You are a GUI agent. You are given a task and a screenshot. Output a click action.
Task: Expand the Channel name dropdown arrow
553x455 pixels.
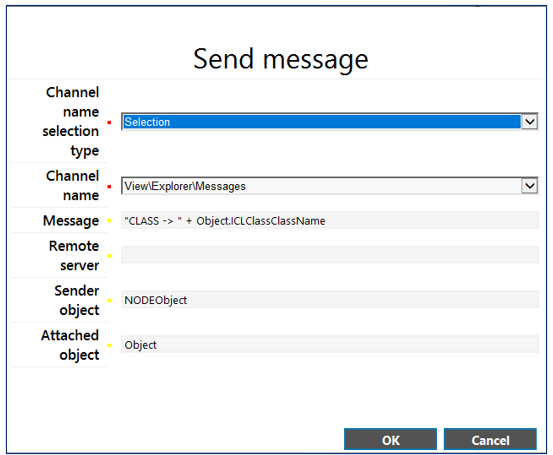tap(529, 186)
